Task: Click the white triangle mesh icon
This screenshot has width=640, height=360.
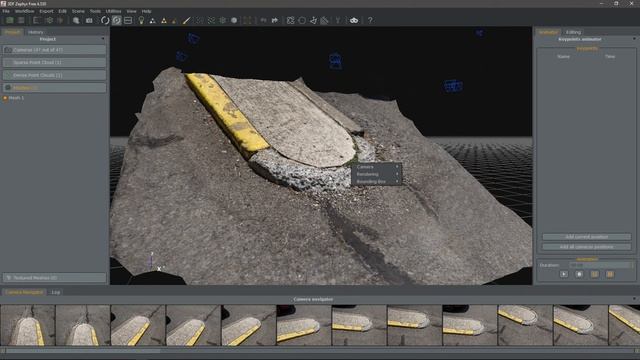Action: click(152, 21)
